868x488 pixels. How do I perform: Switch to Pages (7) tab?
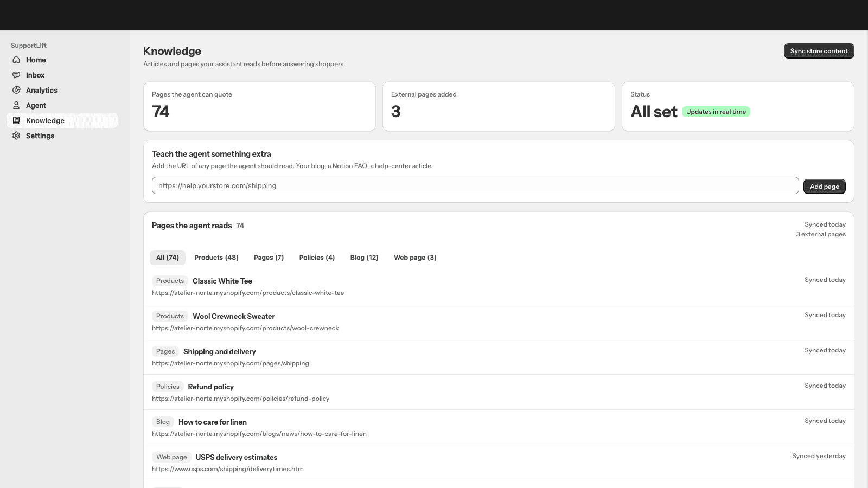pos(269,258)
